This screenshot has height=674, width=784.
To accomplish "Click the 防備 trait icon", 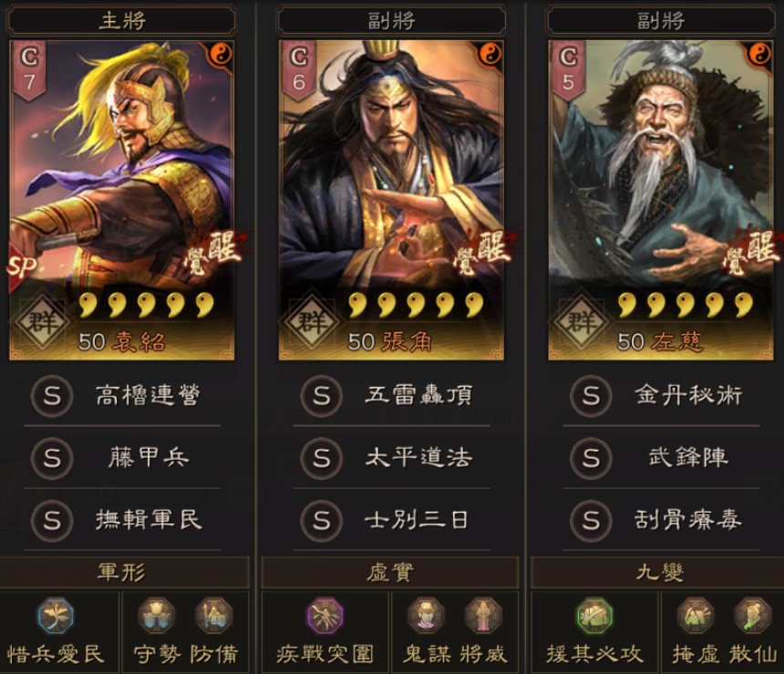I will pos(214,616).
